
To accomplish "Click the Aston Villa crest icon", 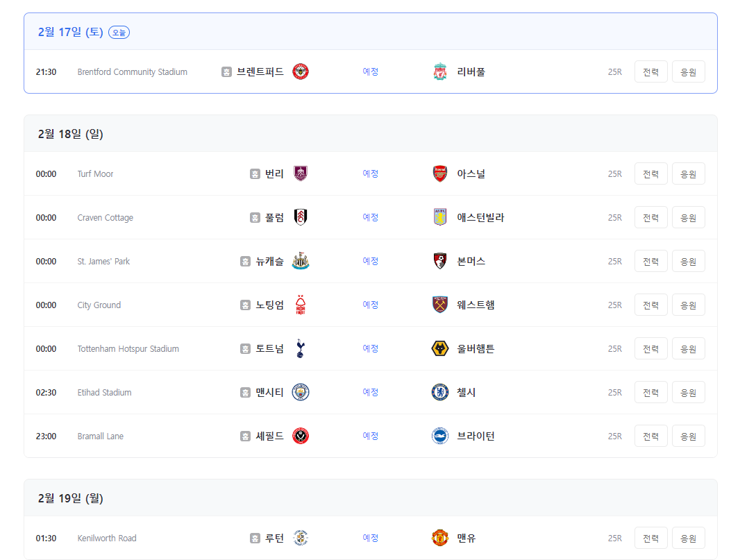I will (439, 217).
